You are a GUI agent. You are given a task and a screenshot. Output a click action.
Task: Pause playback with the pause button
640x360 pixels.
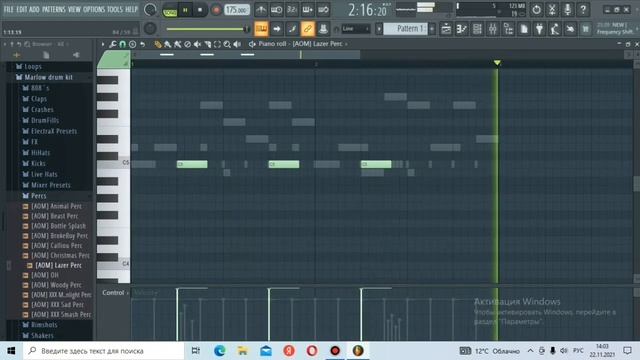point(185,10)
